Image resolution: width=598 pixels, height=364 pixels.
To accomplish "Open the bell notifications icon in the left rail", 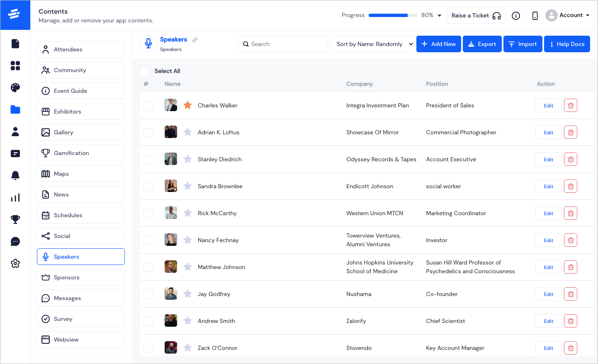I will click(15, 175).
